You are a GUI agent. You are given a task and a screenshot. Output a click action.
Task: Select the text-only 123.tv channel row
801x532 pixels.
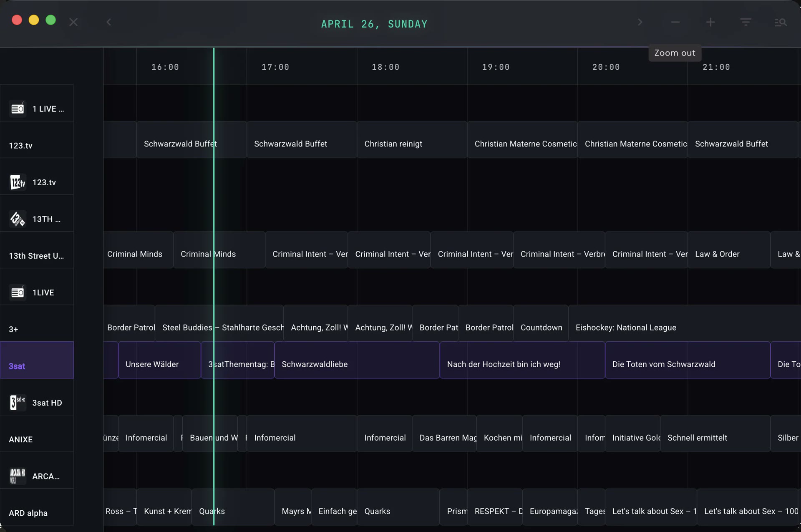pyautogui.click(x=37, y=140)
